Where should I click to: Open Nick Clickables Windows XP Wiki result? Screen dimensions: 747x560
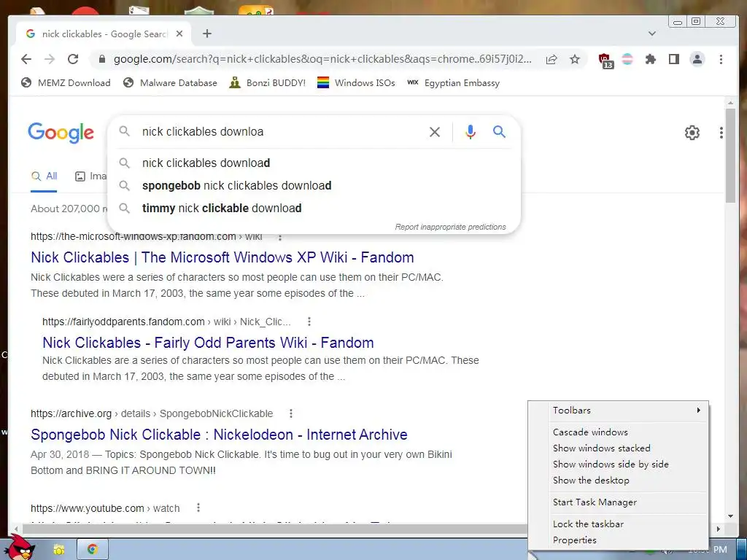[x=222, y=257]
